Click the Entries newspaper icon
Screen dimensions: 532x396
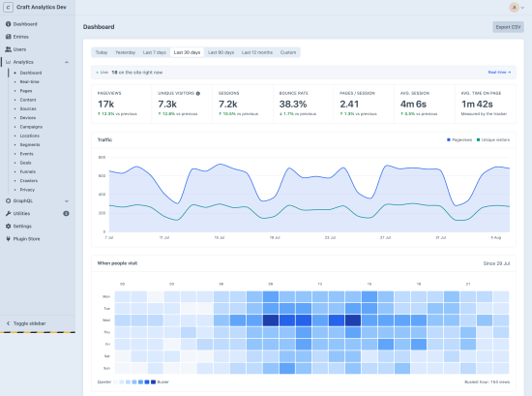point(8,37)
